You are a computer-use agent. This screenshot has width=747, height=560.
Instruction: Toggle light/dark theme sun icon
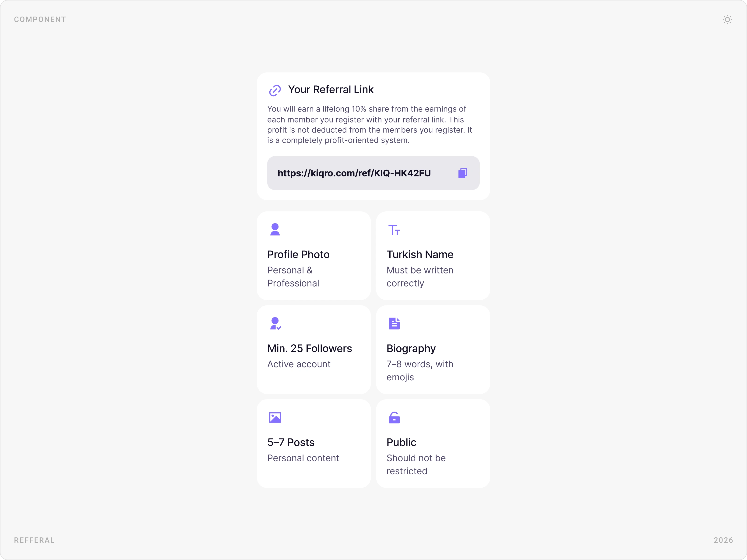click(x=727, y=20)
